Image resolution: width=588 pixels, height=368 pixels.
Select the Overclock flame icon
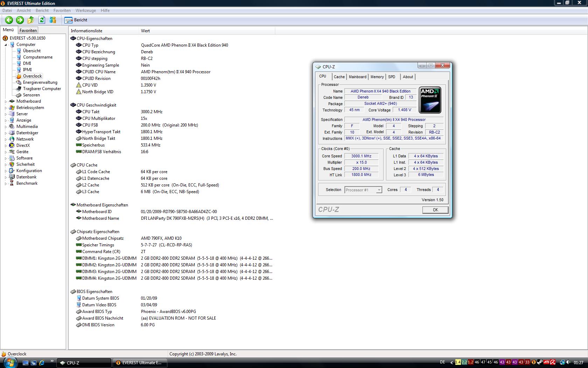tap(19, 76)
